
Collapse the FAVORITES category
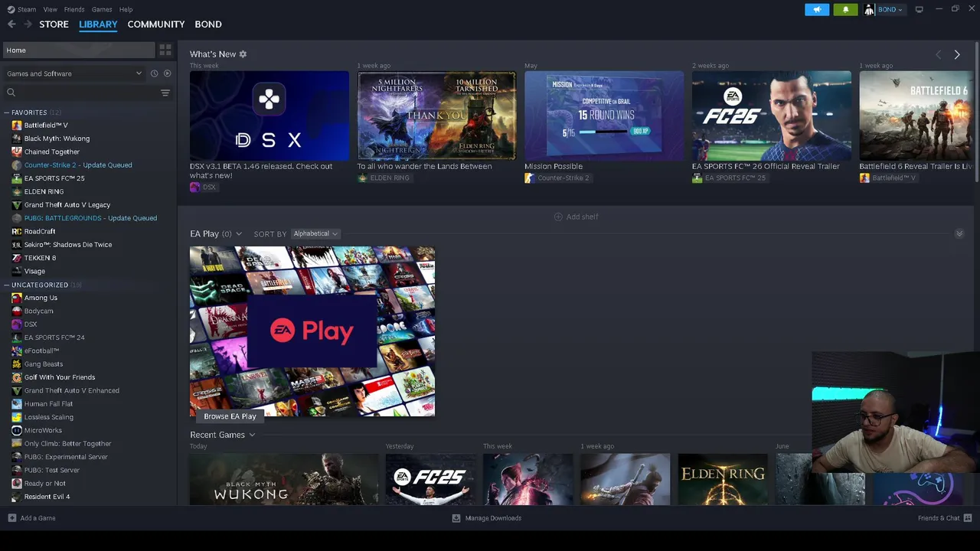pos(7,112)
